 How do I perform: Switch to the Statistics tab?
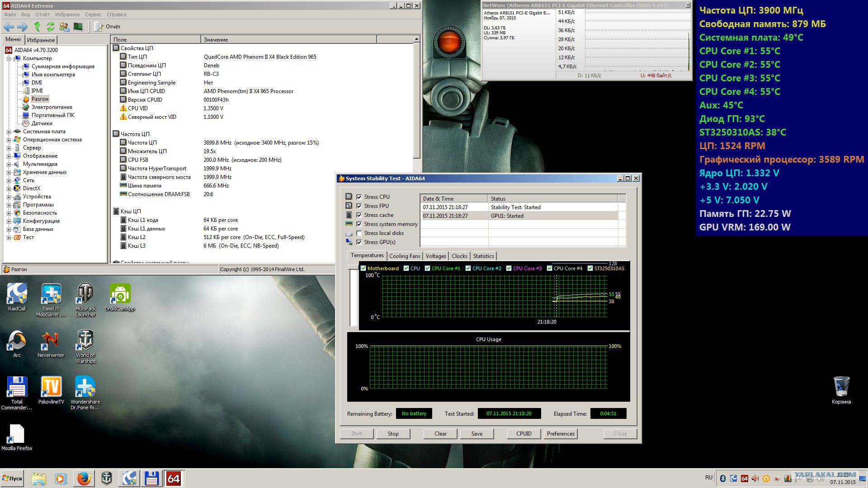coord(483,256)
